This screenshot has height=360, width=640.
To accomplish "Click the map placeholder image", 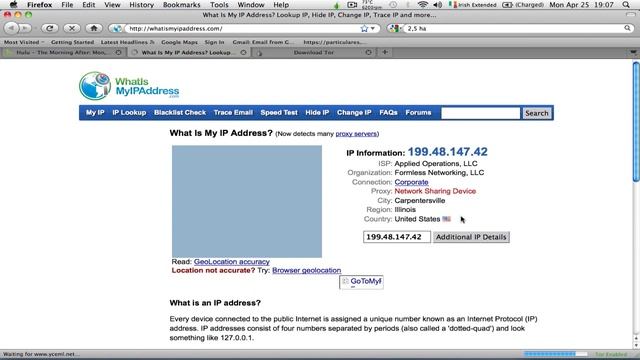I will click(x=247, y=202).
